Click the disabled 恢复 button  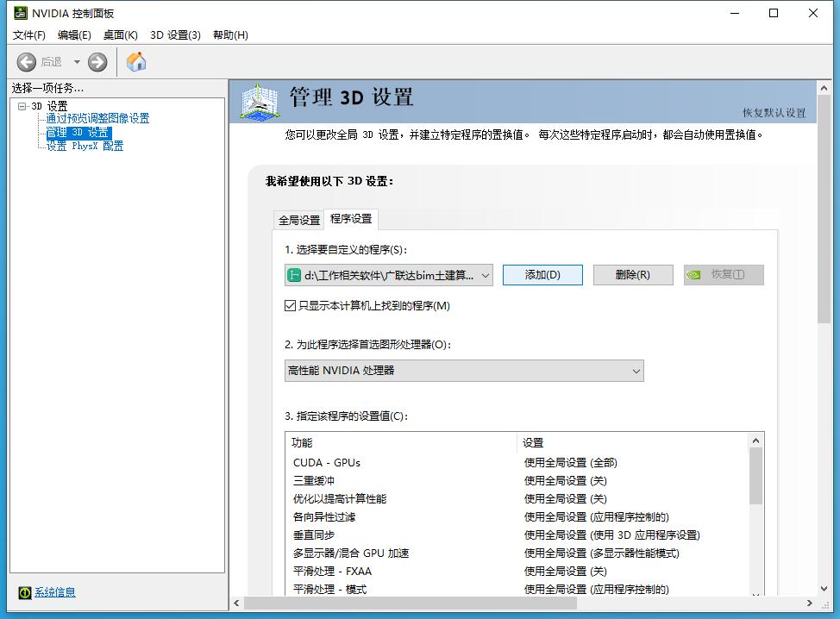pos(724,275)
